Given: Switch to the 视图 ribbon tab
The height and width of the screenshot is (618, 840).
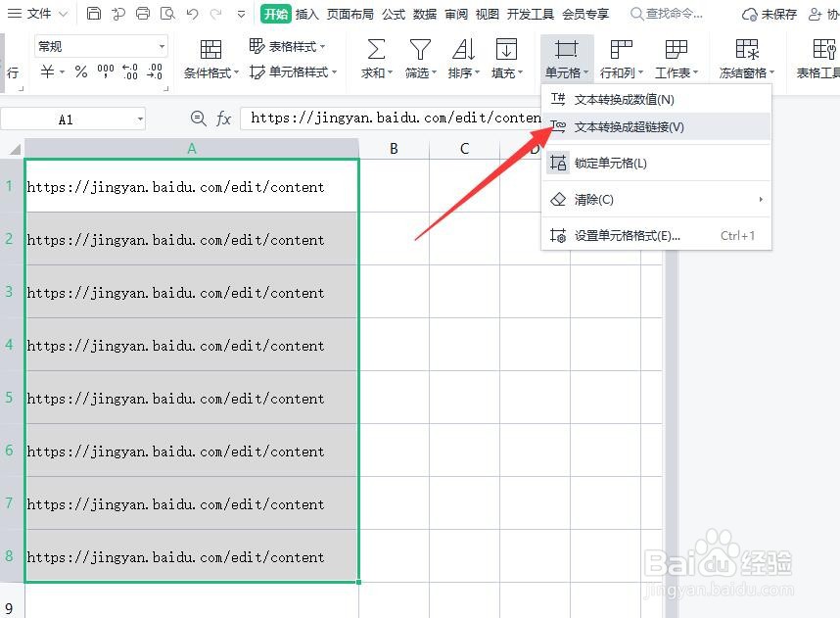Looking at the screenshot, I should click(x=487, y=14).
